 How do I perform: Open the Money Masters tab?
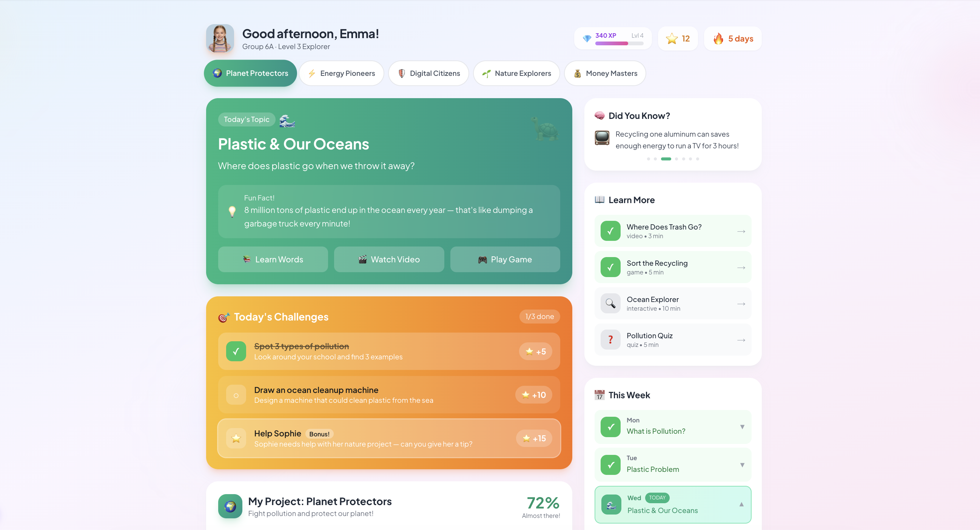click(605, 73)
